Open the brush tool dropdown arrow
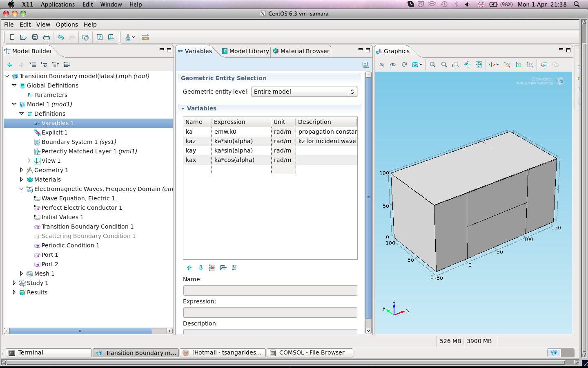This screenshot has height=368, width=588. tap(134, 37)
